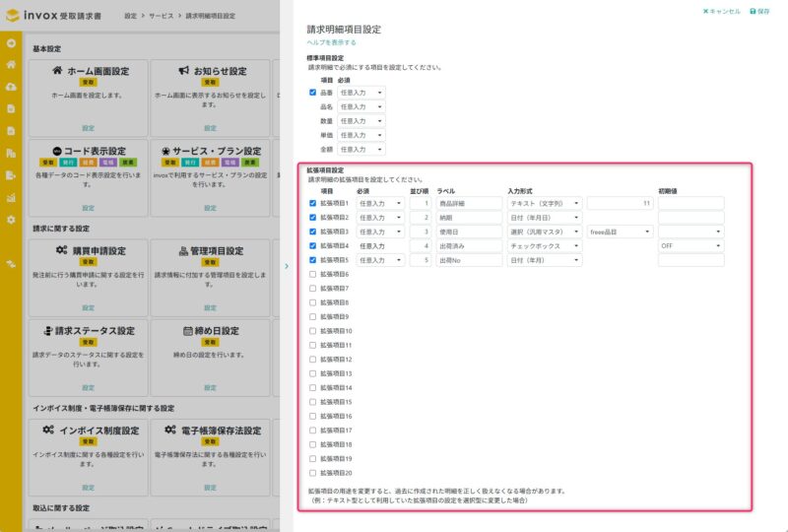Viewport: 788px width, 532px height.
Task: Open the 選択(汎用マスタ) input format dropdown
Action: pyautogui.click(x=545, y=232)
